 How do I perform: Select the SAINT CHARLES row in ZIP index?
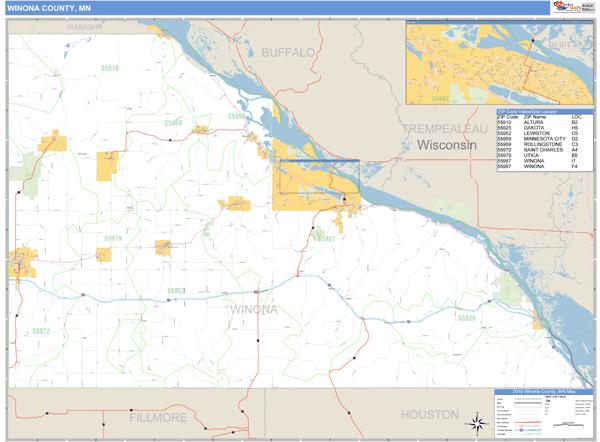coord(538,150)
